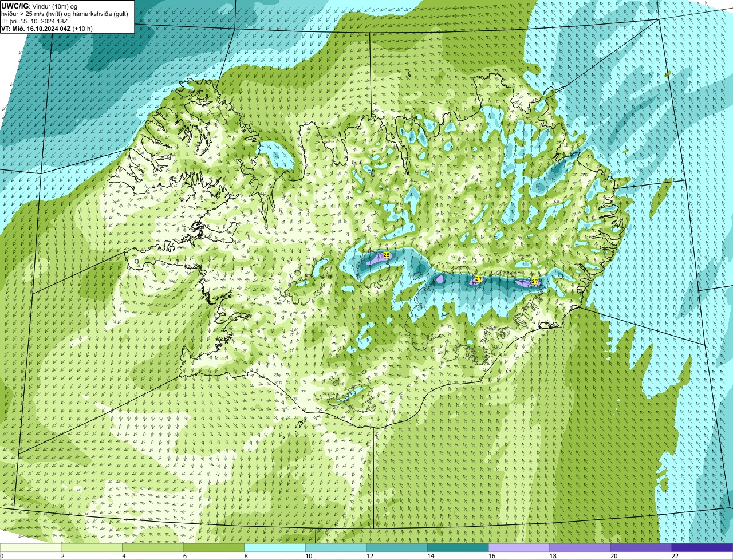The height and width of the screenshot is (560, 733).
Task: Pick the 14–16 m/s dark teal legend swatch
Action: pyautogui.click(x=458, y=547)
